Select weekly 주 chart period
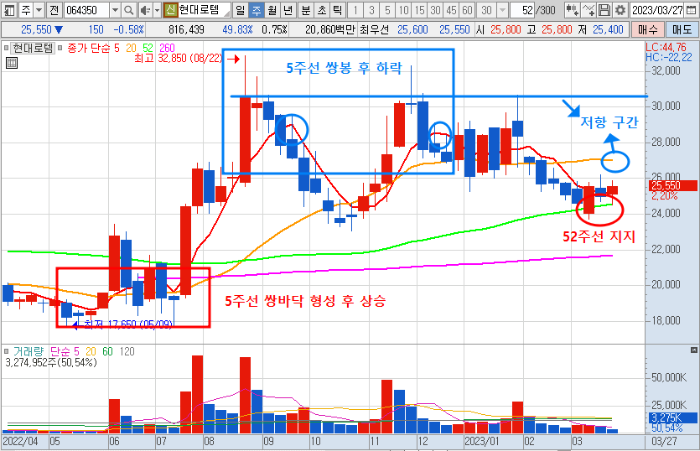700x451 pixels. 256,9
